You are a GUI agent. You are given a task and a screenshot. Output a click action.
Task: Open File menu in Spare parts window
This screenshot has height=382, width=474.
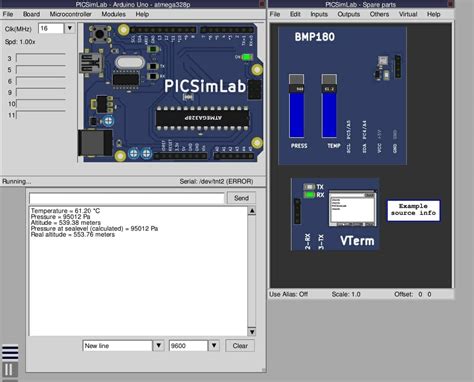click(x=275, y=14)
